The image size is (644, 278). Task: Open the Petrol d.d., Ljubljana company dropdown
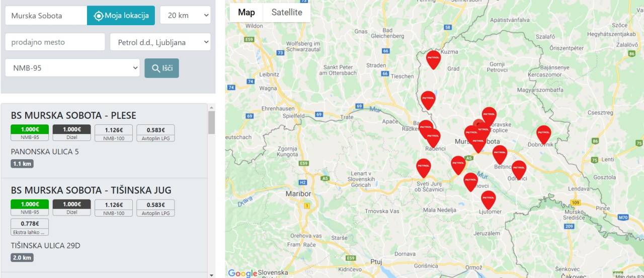160,42
